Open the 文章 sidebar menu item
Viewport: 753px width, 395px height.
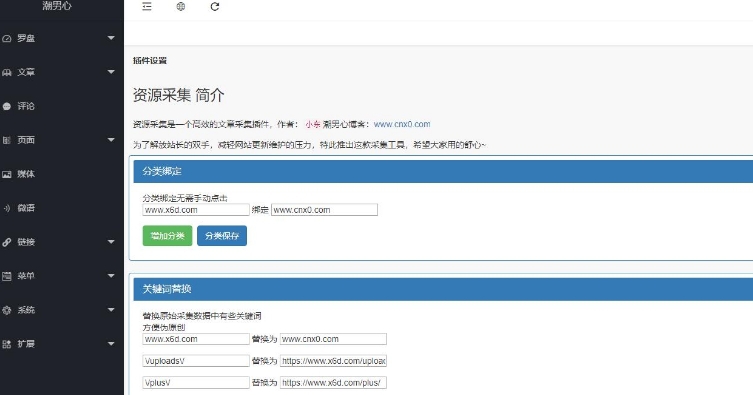61,72
